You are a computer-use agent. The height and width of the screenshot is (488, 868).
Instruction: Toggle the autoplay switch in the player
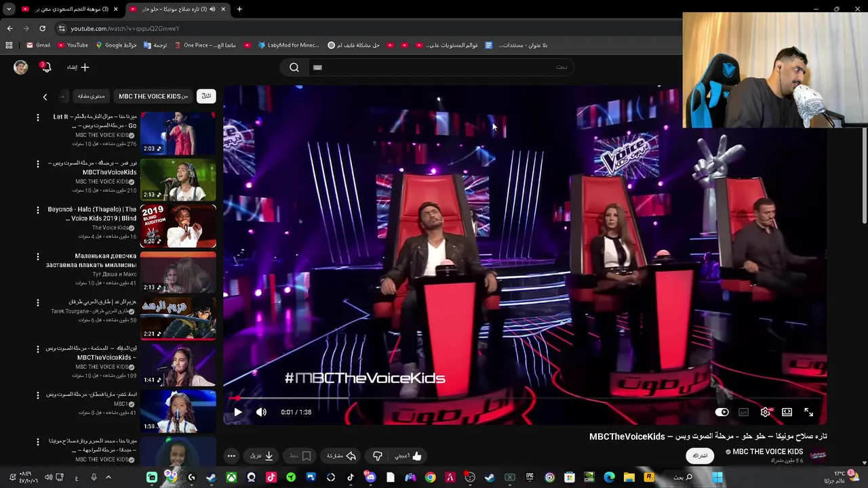point(722,412)
